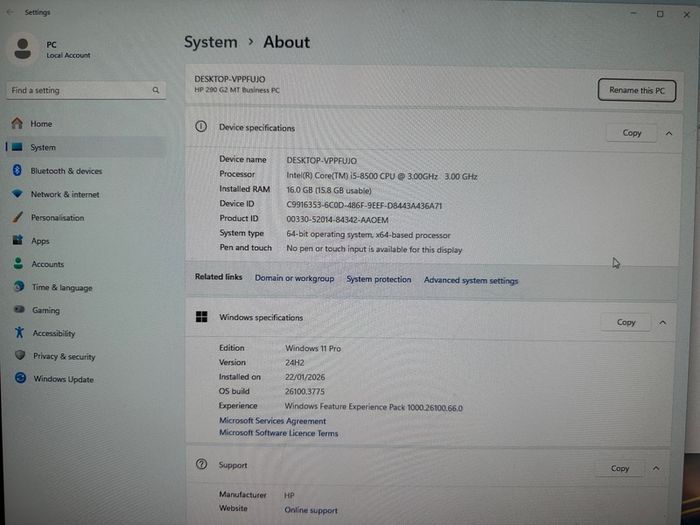Click the Device ID value text
The height and width of the screenshot is (525, 700).
click(x=364, y=205)
